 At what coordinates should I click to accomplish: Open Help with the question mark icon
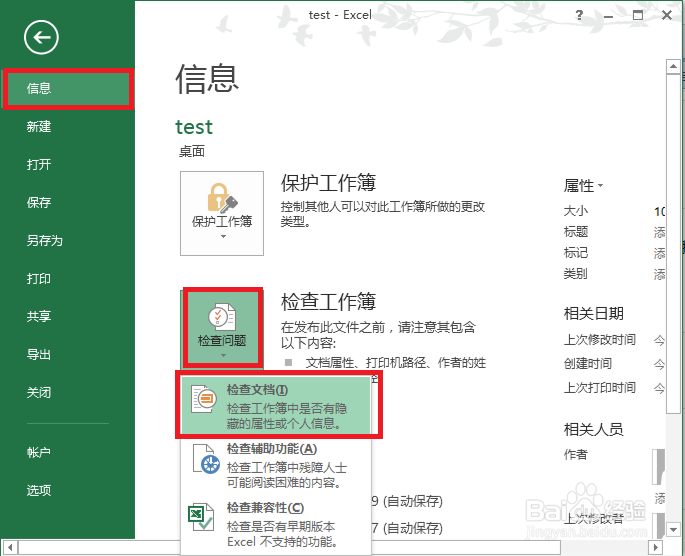coord(579,15)
